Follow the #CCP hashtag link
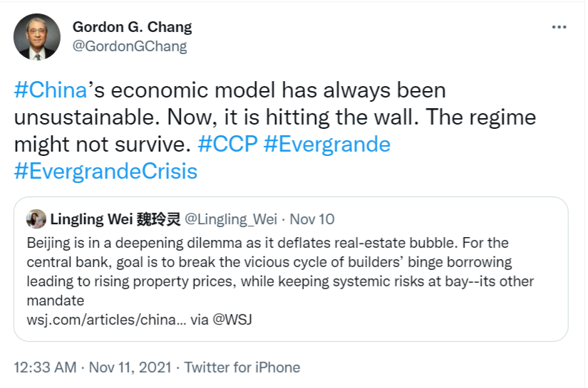Image resolution: width=588 pixels, height=388 pixels. tap(227, 144)
